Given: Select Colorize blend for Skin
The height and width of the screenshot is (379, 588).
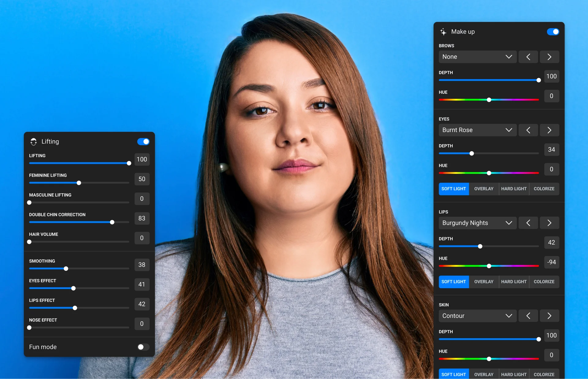Looking at the screenshot, I should pos(544,374).
